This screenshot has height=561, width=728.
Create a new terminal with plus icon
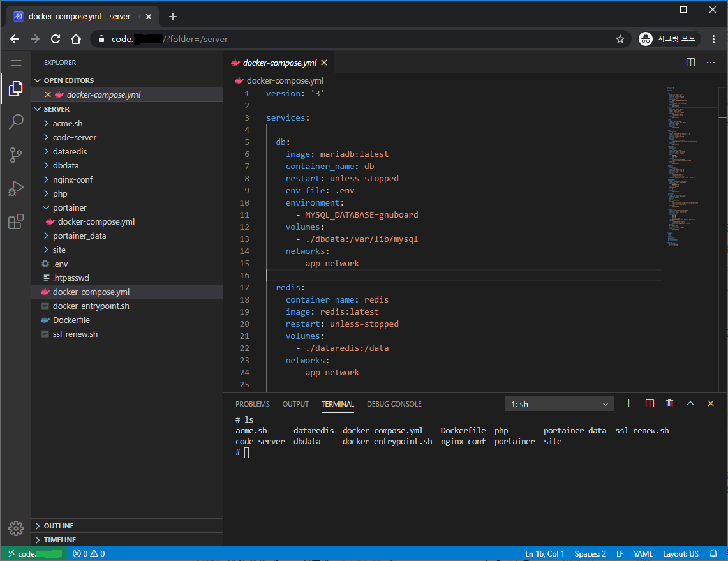(628, 403)
